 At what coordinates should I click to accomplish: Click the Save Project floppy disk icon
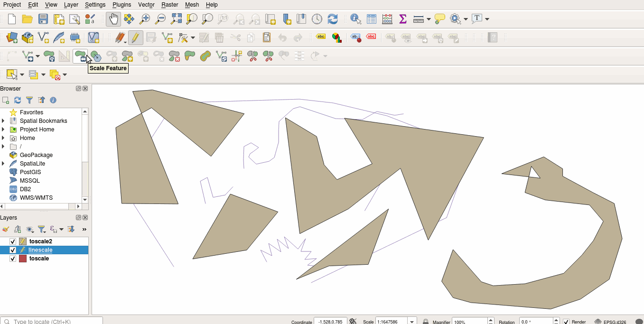(43, 19)
